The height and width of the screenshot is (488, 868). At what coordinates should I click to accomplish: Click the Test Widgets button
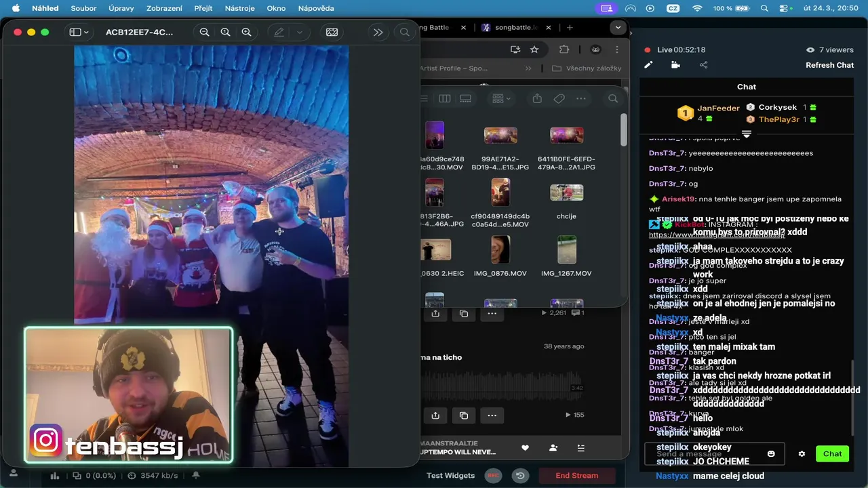[450, 475]
